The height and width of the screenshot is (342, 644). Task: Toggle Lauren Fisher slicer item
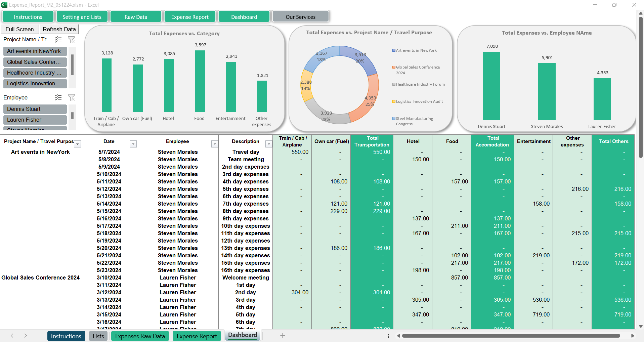[35, 120]
